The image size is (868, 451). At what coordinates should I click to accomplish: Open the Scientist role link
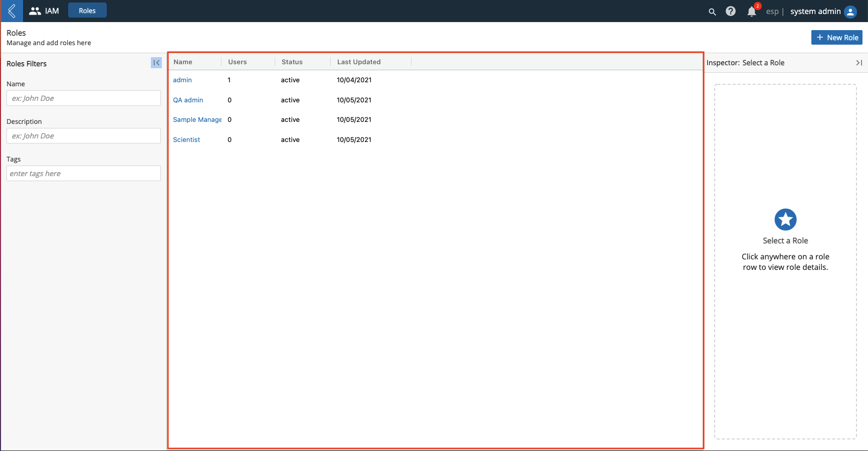pyautogui.click(x=186, y=139)
